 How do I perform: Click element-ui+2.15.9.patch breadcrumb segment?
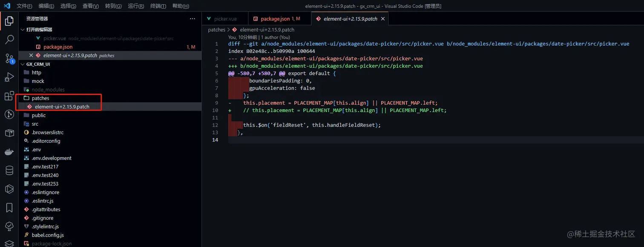(267, 30)
